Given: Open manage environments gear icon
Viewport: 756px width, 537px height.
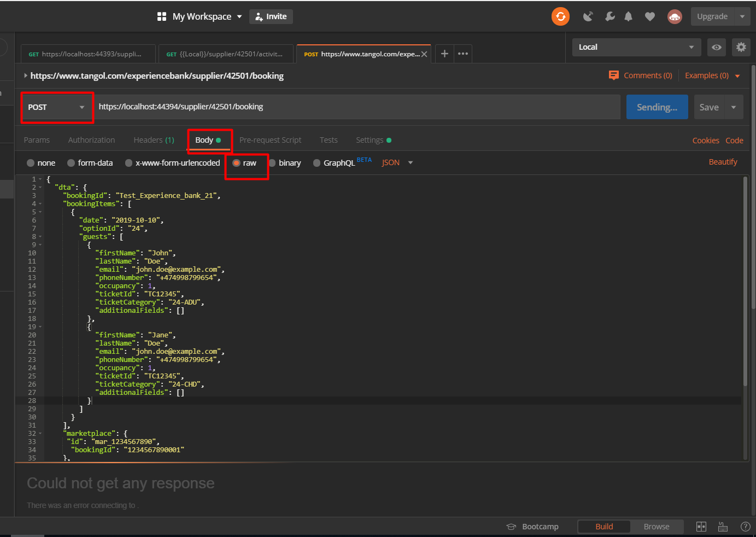Looking at the screenshot, I should point(741,48).
